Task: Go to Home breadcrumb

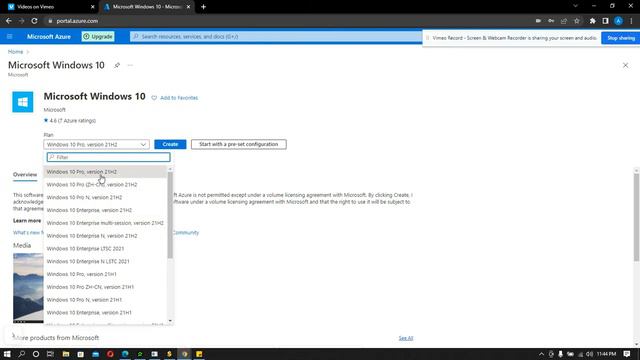Action: coord(16,52)
